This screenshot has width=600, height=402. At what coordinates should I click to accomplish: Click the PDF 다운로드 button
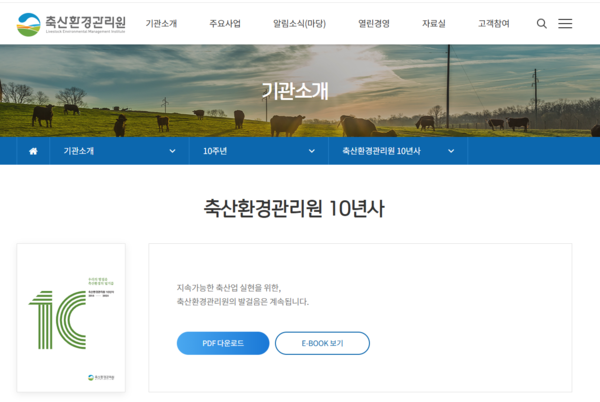coord(223,343)
